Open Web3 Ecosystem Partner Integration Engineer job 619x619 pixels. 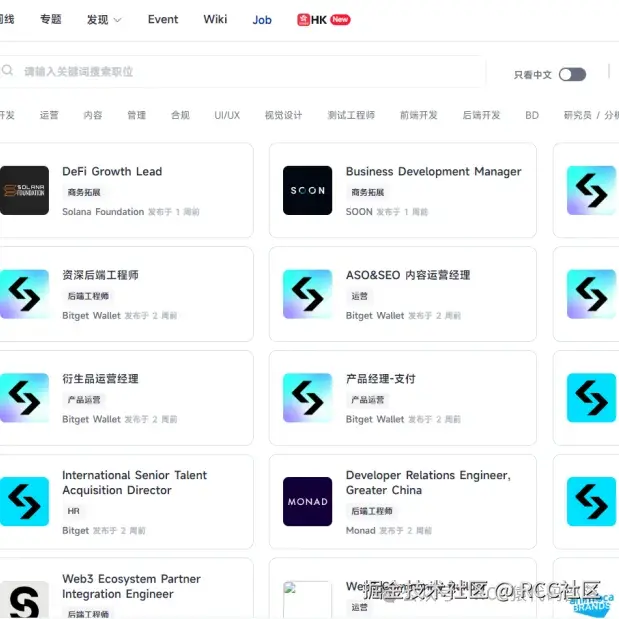point(131,586)
